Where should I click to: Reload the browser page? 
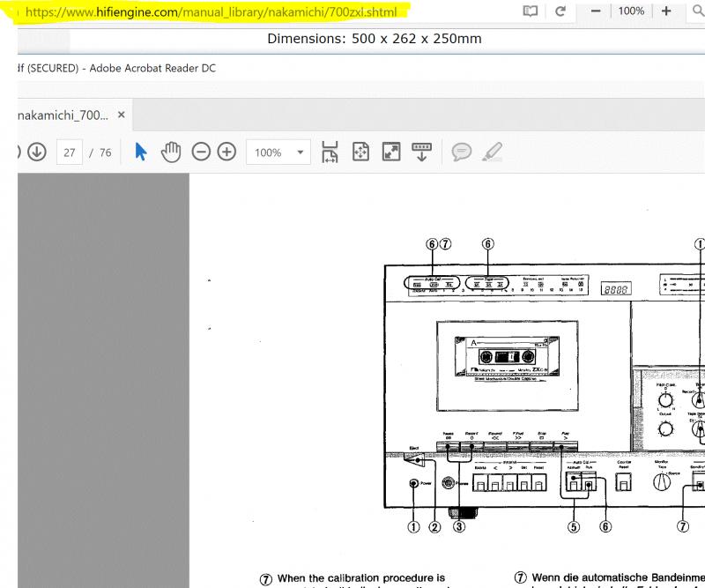(x=560, y=11)
